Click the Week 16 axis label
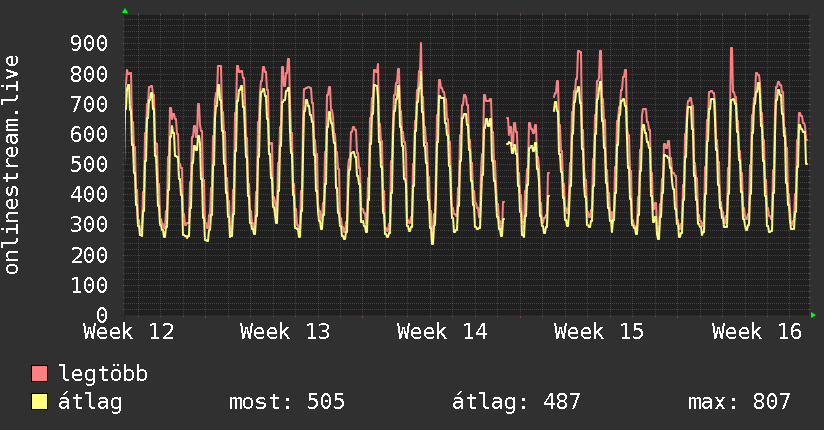This screenshot has height=430, width=824. 757,332
